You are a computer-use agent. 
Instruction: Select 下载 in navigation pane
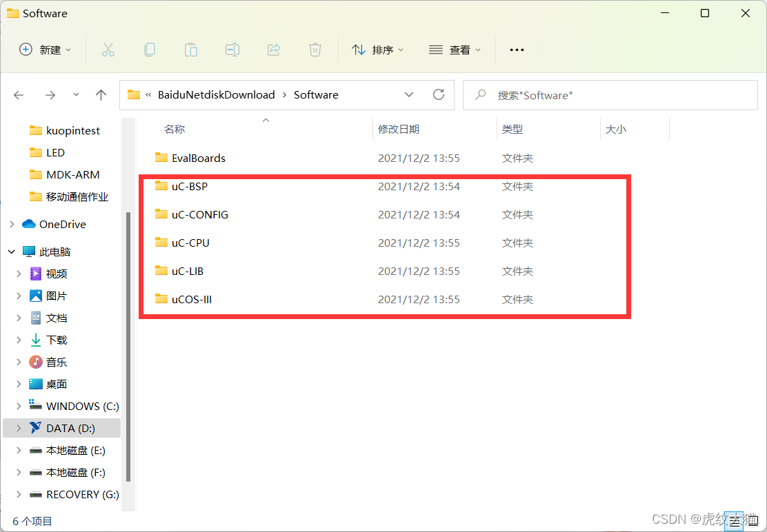(57, 340)
